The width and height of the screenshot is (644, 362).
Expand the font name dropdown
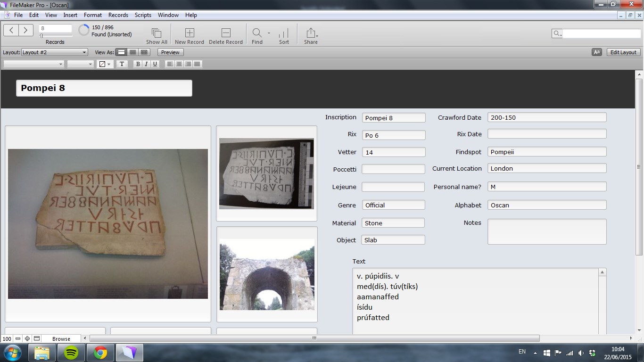click(x=33, y=64)
